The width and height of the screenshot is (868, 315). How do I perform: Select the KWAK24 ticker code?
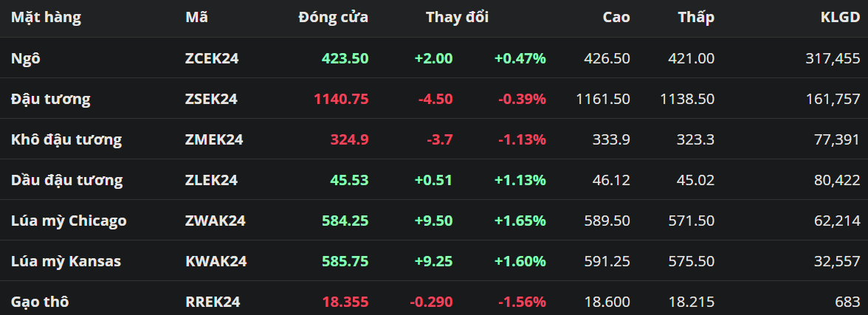216,261
